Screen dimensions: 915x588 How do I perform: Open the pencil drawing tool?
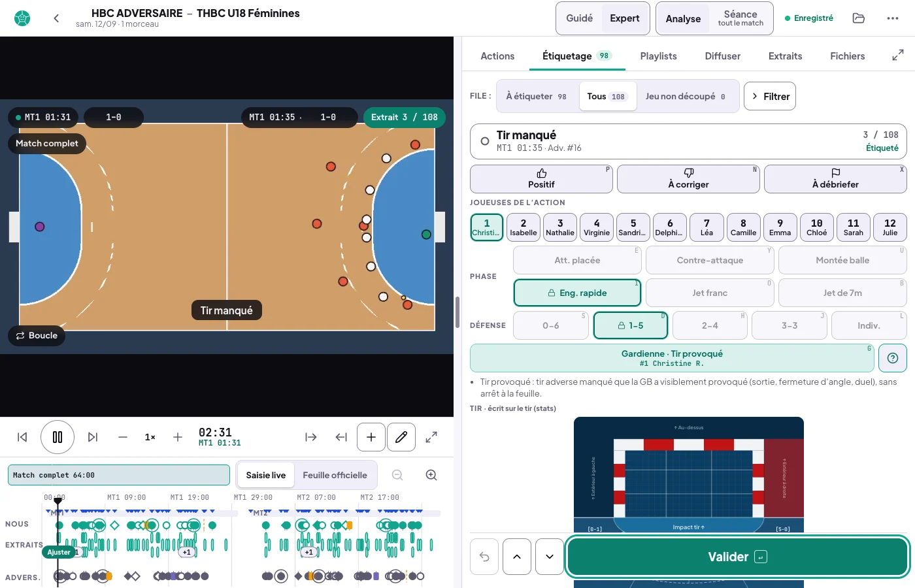tap(401, 437)
